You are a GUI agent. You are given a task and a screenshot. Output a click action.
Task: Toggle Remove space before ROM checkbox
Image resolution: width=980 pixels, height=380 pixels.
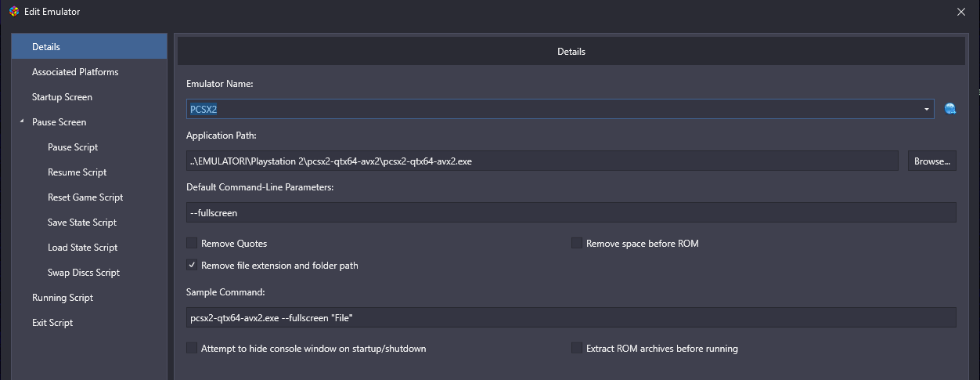(x=577, y=244)
